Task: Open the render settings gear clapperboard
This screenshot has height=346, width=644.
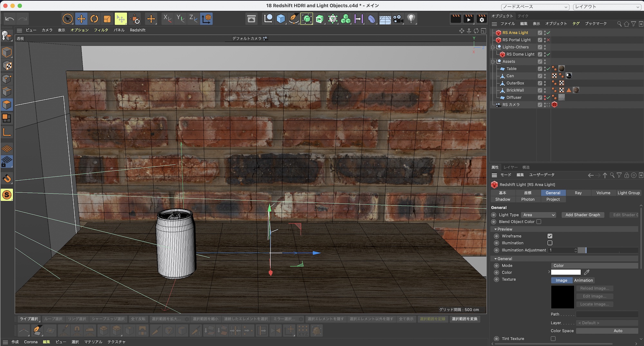Action: pos(481,19)
